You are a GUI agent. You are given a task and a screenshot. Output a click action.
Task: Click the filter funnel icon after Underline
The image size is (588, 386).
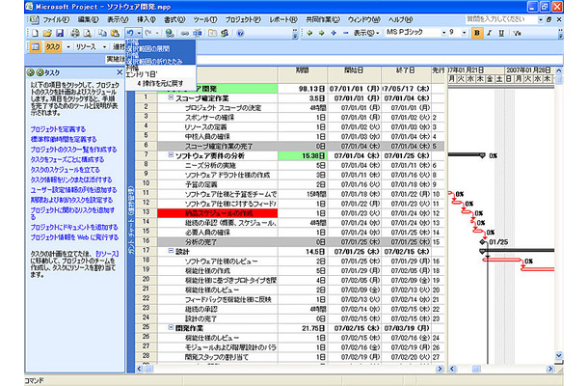517,33
